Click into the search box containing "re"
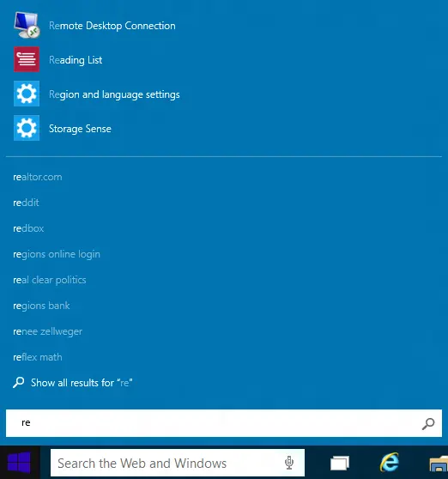 (223, 423)
